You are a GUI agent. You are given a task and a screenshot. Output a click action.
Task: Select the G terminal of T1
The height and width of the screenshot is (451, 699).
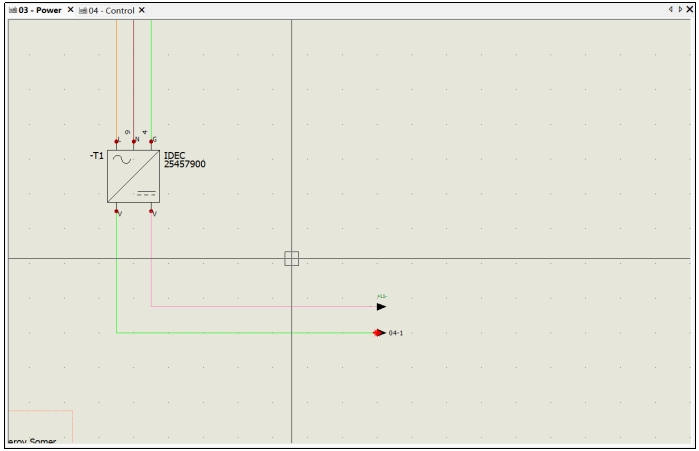151,142
